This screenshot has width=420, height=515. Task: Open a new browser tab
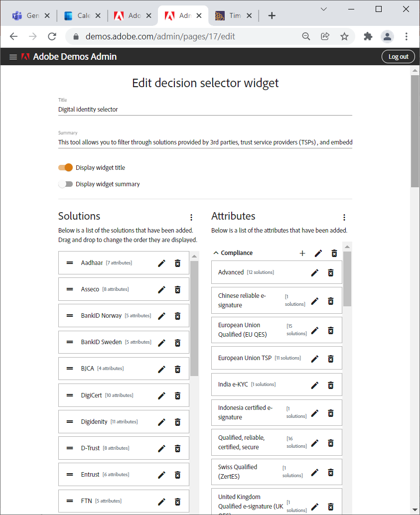tap(272, 15)
